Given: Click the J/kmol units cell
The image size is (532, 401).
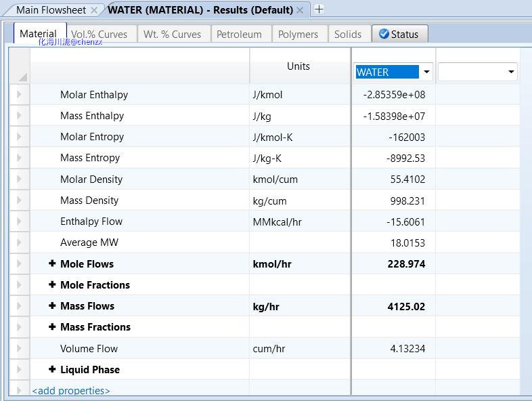Looking at the screenshot, I should 300,94.
